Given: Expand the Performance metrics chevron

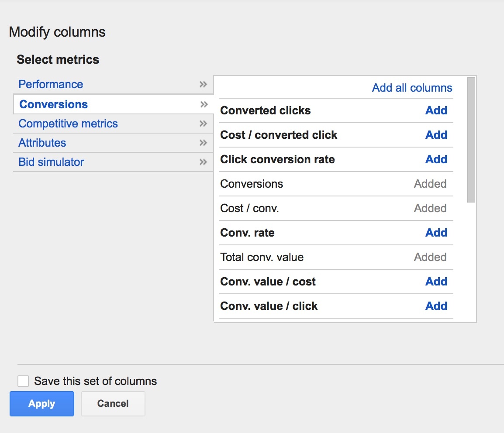Looking at the screenshot, I should click(x=204, y=84).
